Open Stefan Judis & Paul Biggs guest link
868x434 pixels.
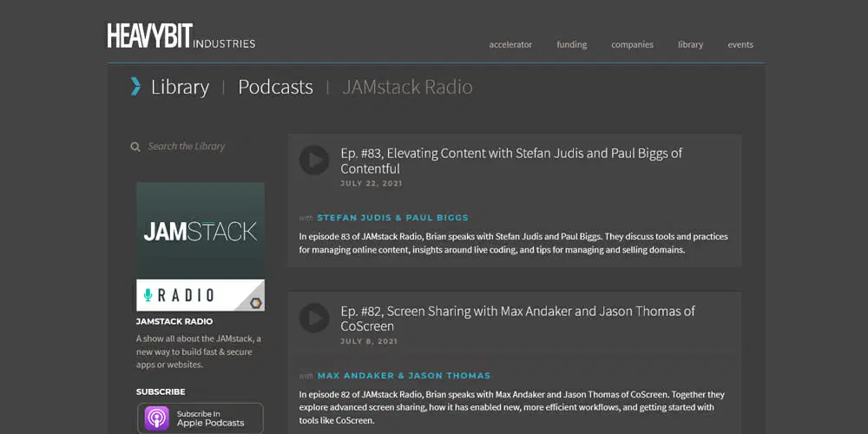click(393, 218)
